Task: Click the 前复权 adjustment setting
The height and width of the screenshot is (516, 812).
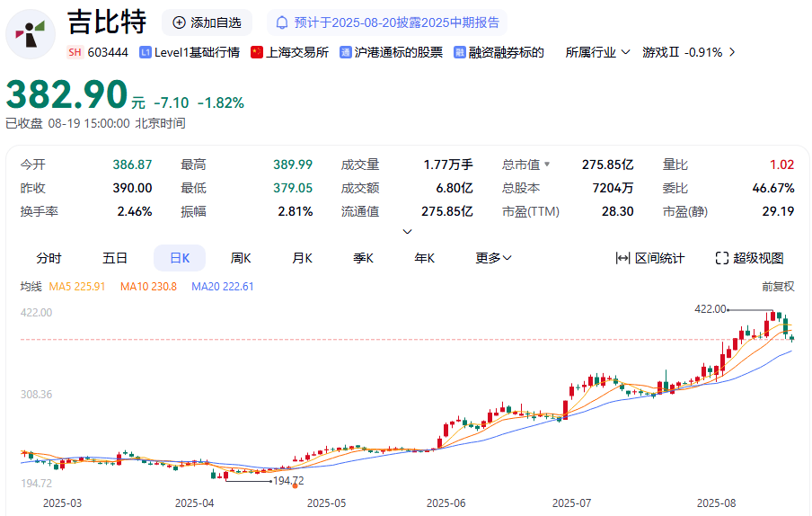Action: (778, 287)
